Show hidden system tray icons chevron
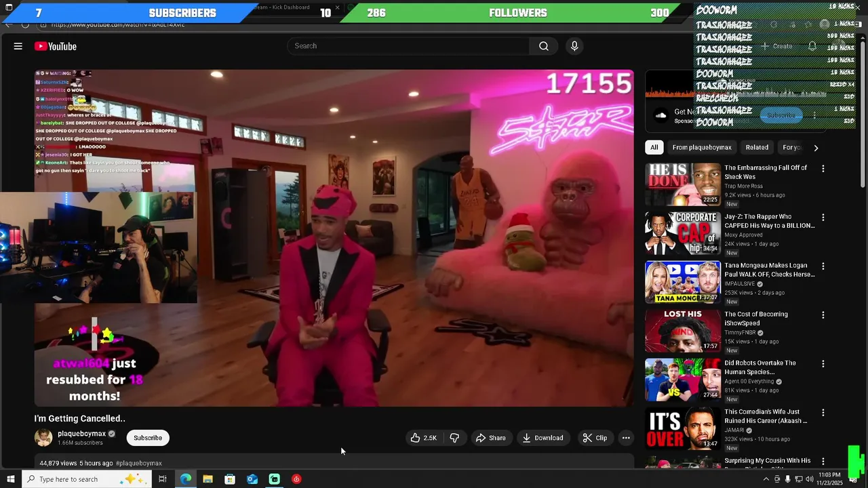The height and width of the screenshot is (488, 868). [x=766, y=479]
